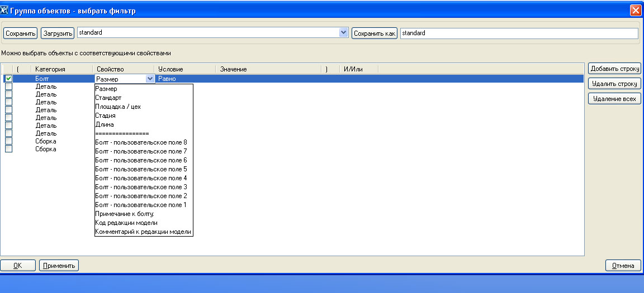Click the Значение column header

(x=268, y=69)
